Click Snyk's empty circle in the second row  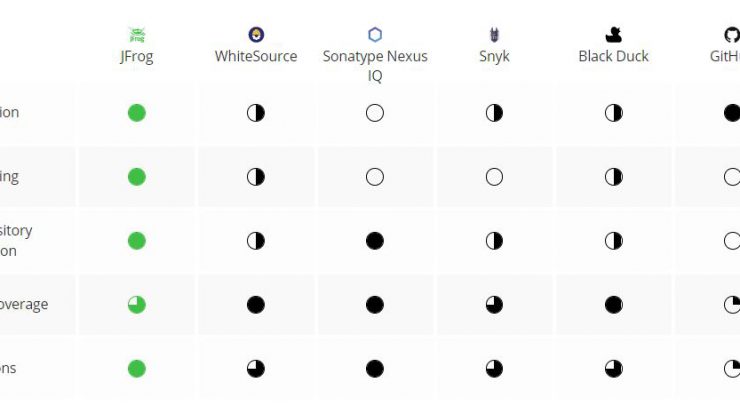tap(494, 177)
